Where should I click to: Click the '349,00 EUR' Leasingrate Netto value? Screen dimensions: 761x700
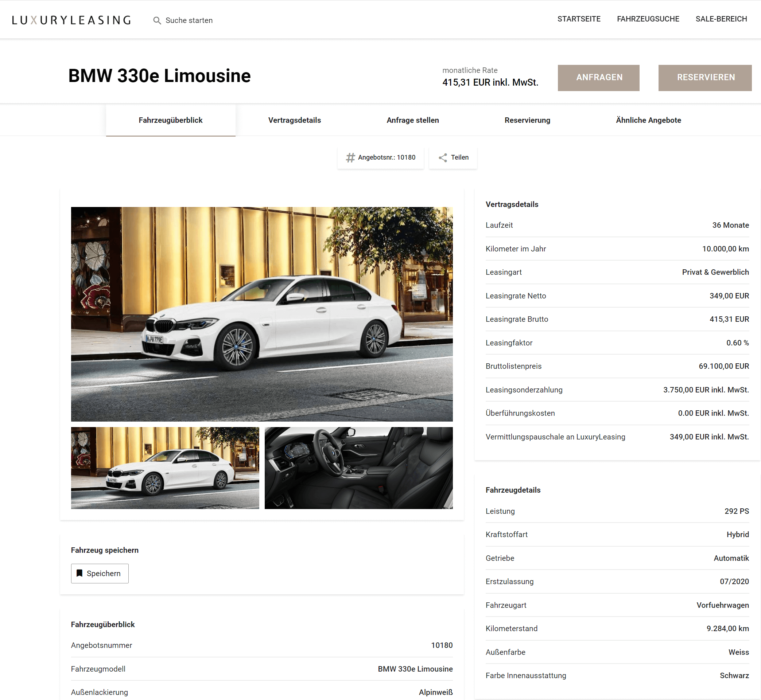[729, 296]
